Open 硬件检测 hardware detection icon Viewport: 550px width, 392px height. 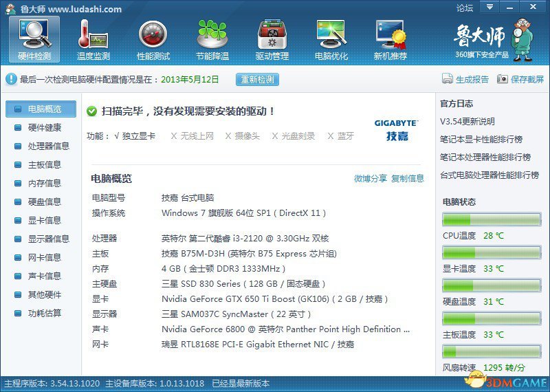[x=34, y=39]
